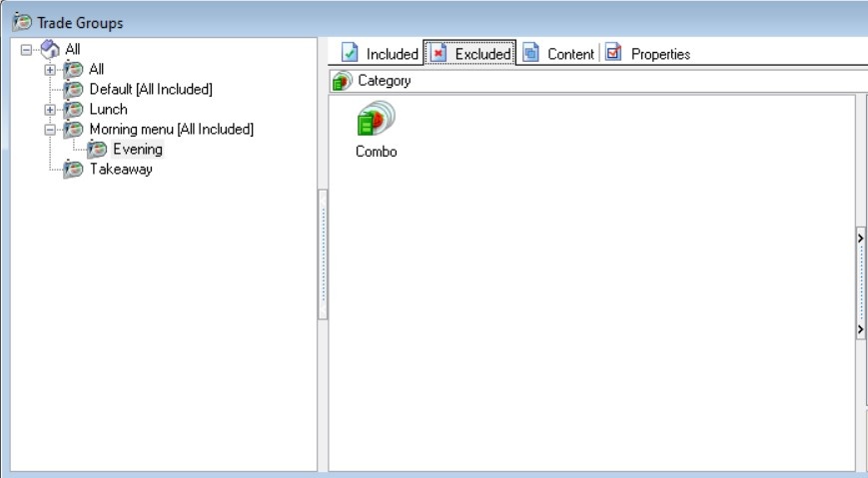Image resolution: width=868 pixels, height=478 pixels.
Task: Click the Category header icon
Action: [342, 81]
